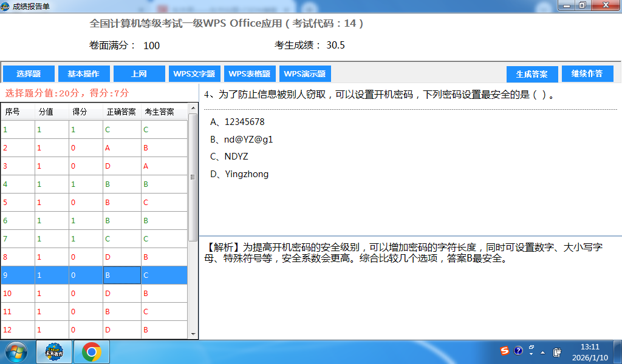622x364 pixels.
Task: Restore down the 成绩报告单 window
Action: (583, 5)
